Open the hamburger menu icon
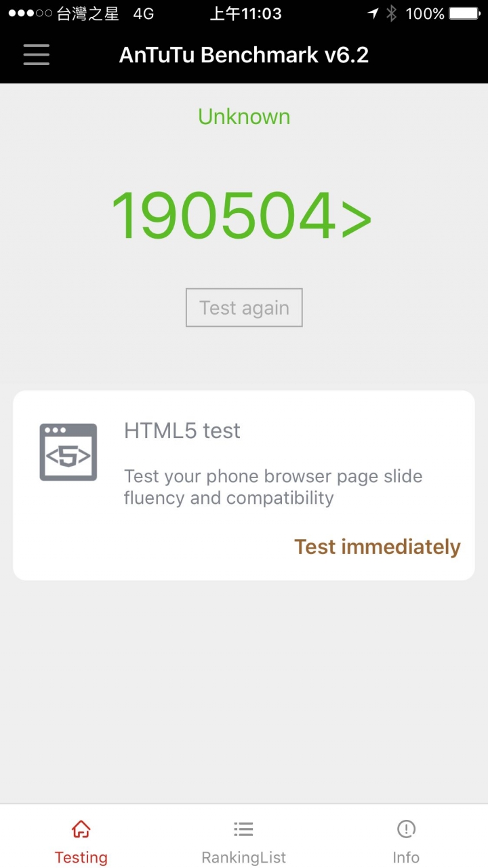The width and height of the screenshot is (488, 868). click(x=37, y=55)
